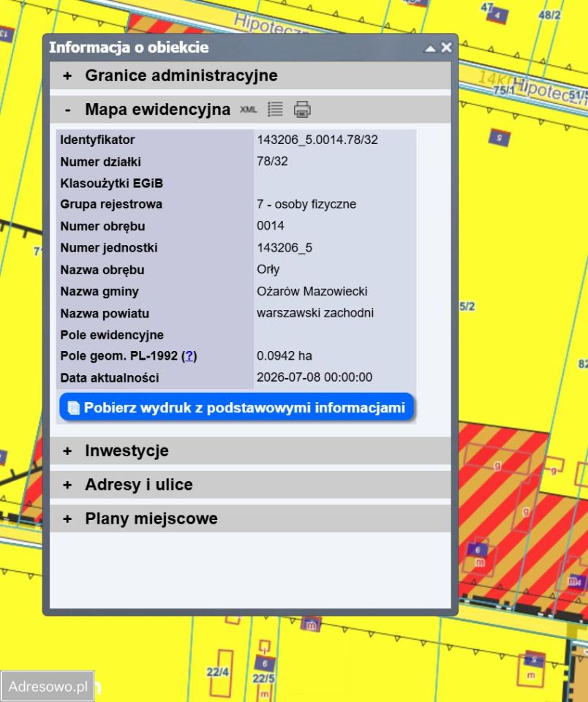Select the text 7 - osoby fizyczne
Viewport: 588px width, 702px height.
coord(306,204)
